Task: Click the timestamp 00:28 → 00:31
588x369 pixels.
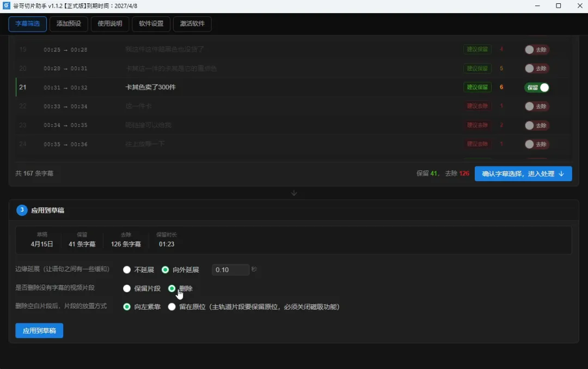Action: [65, 68]
